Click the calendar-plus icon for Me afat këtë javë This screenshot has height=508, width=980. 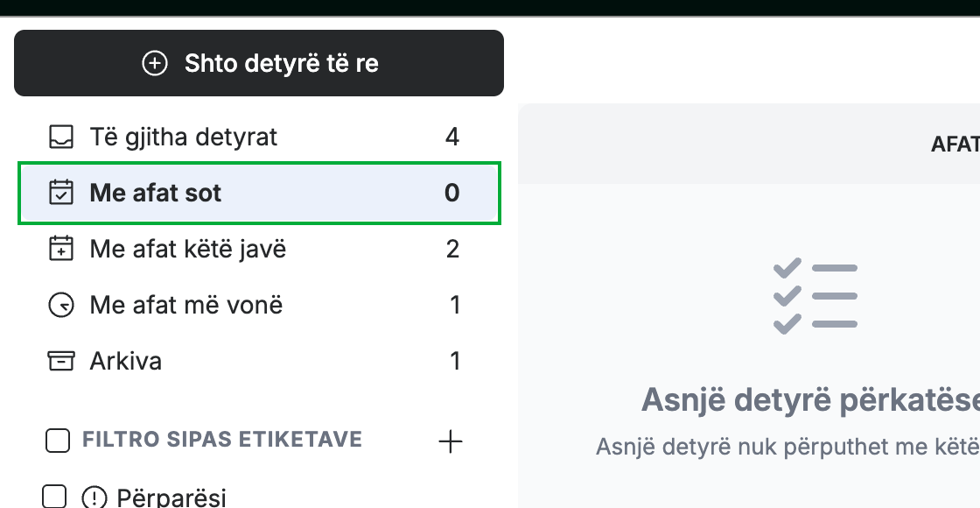pyautogui.click(x=61, y=249)
